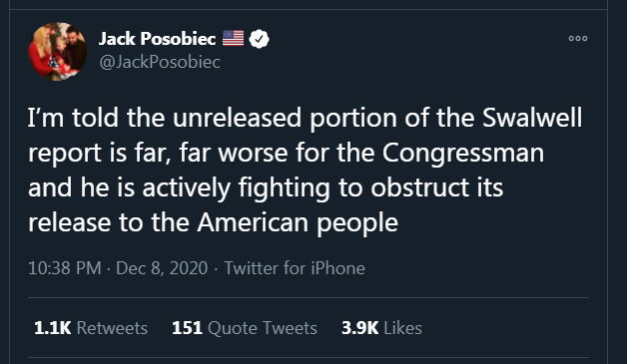The width and height of the screenshot is (627, 364).
Task: Open the Jack Posobiec display name
Action: 157,39
